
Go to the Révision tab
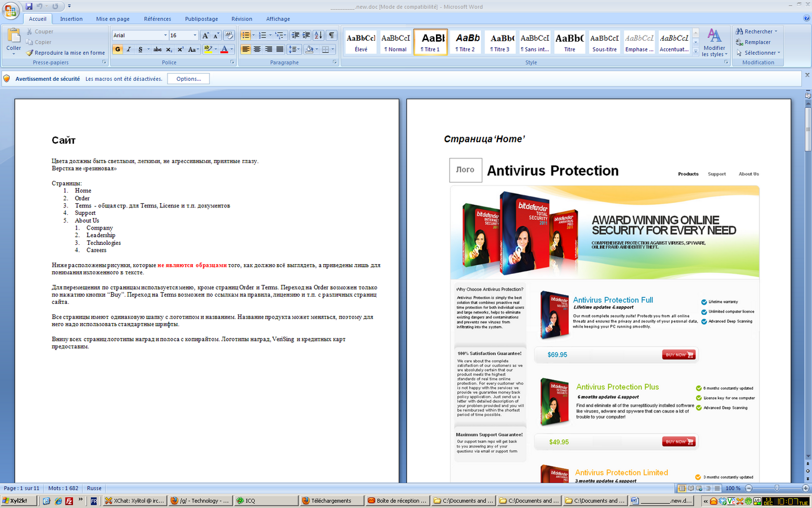tap(242, 19)
